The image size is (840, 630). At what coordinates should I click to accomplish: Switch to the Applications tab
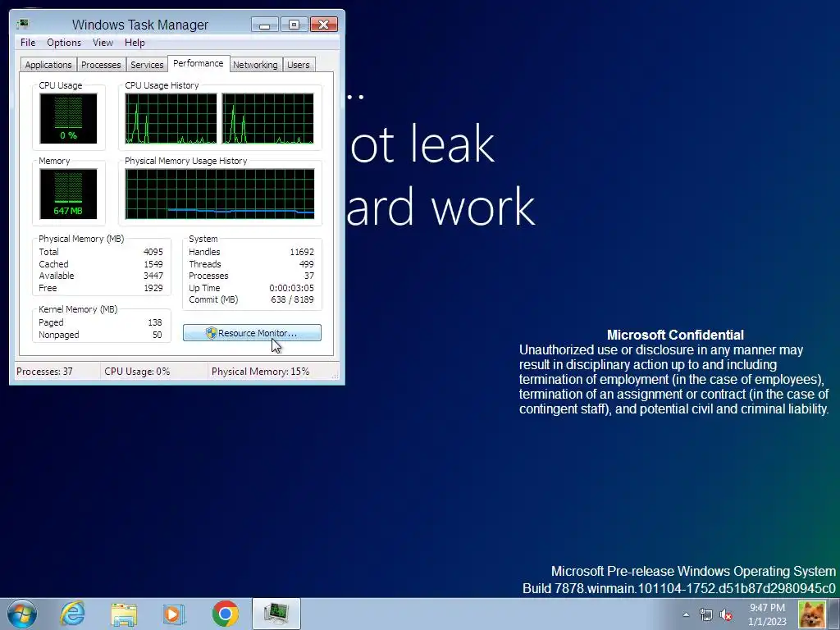tap(48, 65)
